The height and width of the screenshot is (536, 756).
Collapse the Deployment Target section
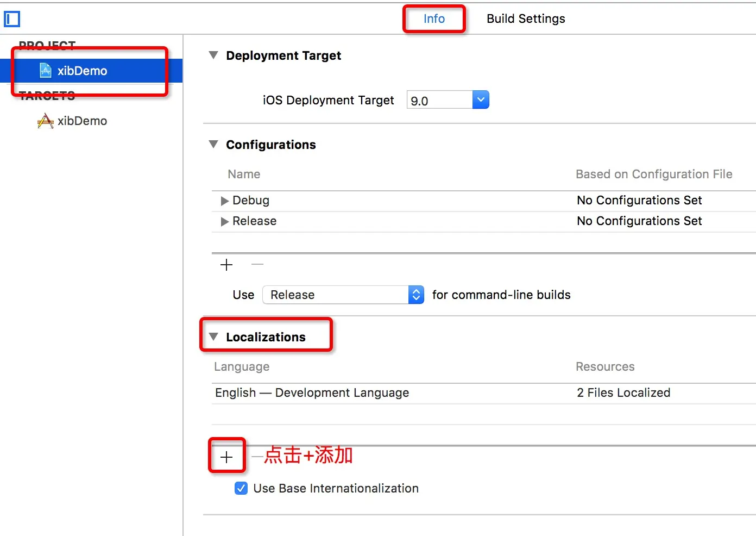tap(213, 55)
